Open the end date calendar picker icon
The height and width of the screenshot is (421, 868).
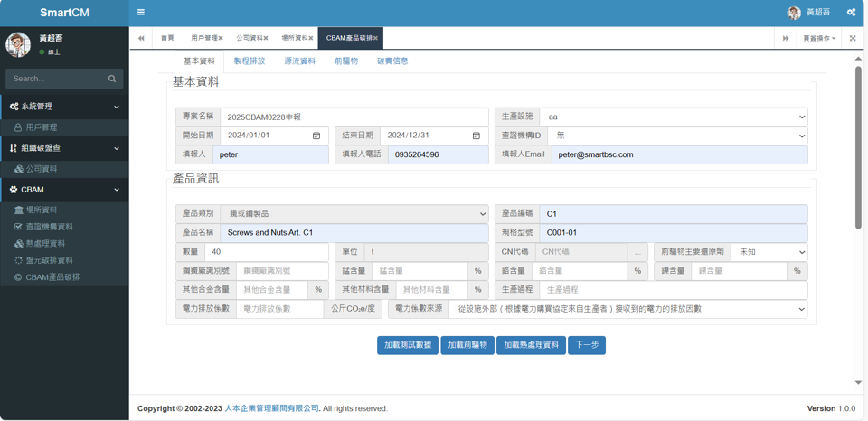(x=476, y=136)
